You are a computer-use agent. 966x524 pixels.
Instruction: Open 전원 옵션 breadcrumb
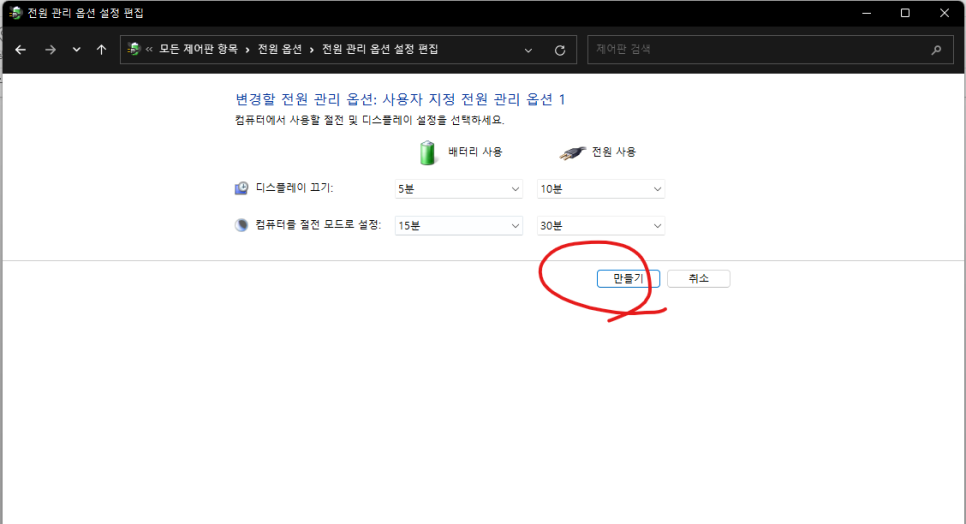coord(280,49)
